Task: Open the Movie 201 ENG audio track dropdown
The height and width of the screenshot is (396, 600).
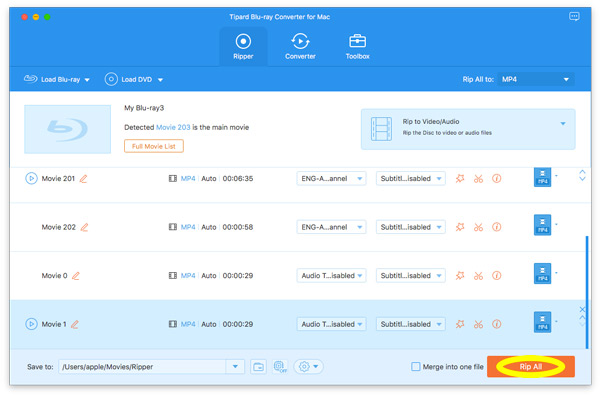Action: (x=331, y=178)
